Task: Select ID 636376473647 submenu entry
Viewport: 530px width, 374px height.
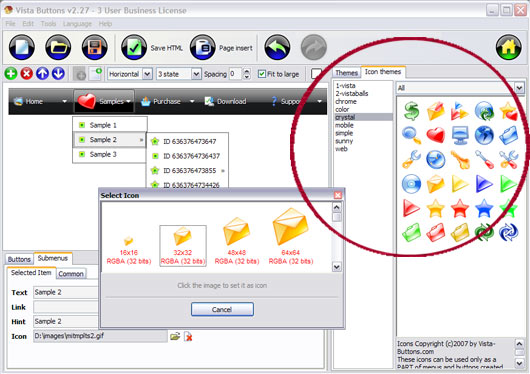Action: coord(189,141)
